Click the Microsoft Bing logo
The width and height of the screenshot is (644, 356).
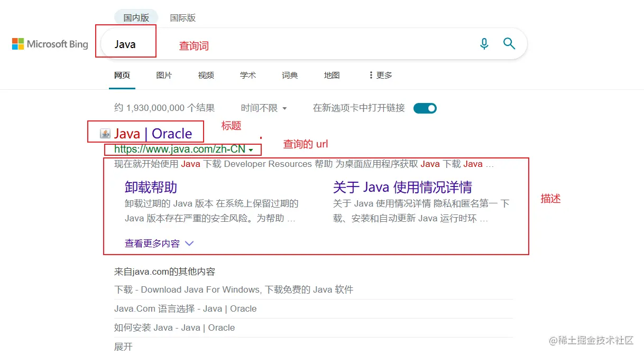(50, 44)
